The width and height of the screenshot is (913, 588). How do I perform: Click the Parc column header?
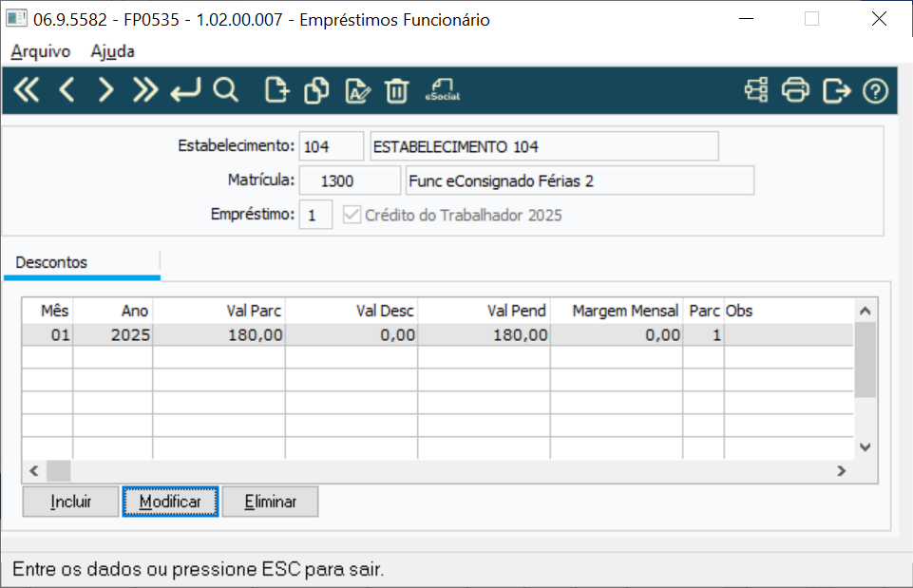click(703, 311)
